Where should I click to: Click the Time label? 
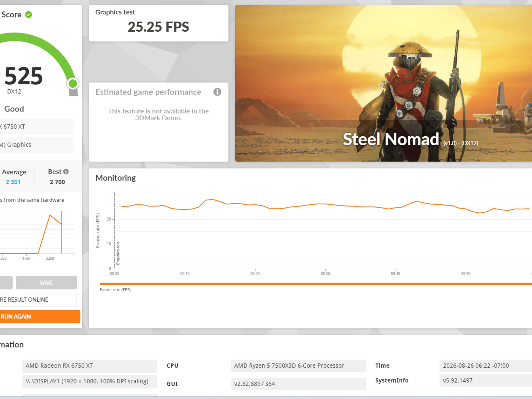coord(382,366)
